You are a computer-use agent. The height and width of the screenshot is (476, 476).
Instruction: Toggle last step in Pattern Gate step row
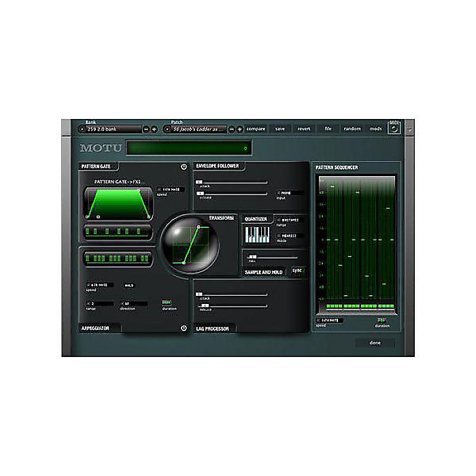coord(139,232)
